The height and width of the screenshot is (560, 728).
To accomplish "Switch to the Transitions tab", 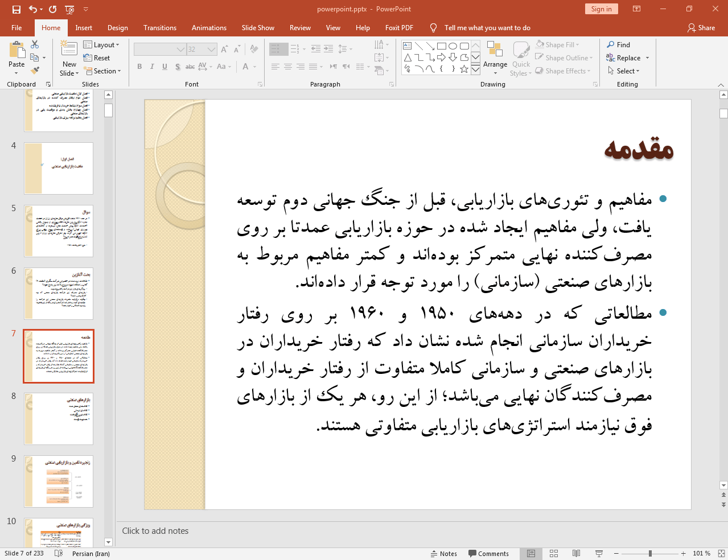I will 159,28.
